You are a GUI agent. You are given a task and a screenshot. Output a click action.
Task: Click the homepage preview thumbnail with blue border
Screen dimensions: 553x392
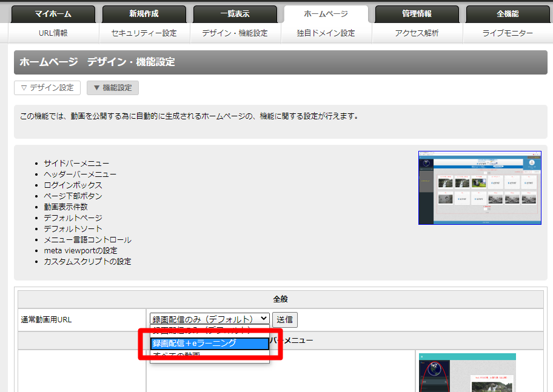pos(479,188)
